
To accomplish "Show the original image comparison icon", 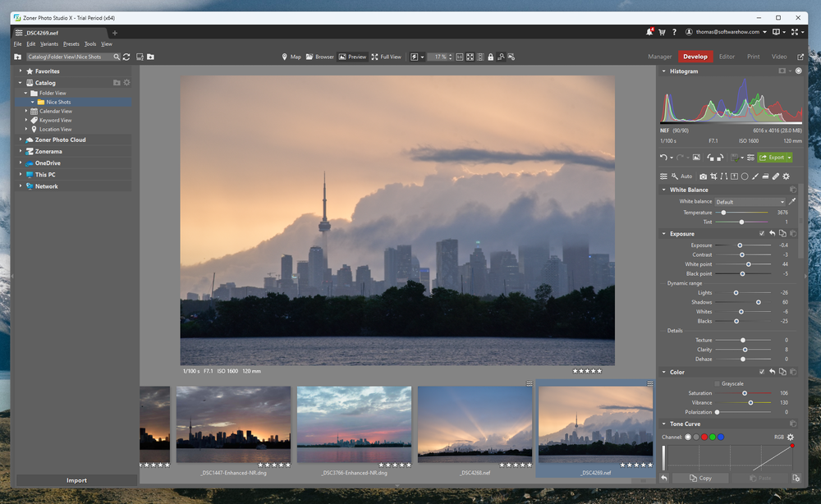I will click(696, 158).
